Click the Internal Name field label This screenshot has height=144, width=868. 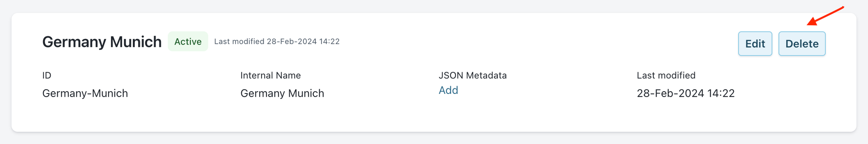click(x=270, y=75)
